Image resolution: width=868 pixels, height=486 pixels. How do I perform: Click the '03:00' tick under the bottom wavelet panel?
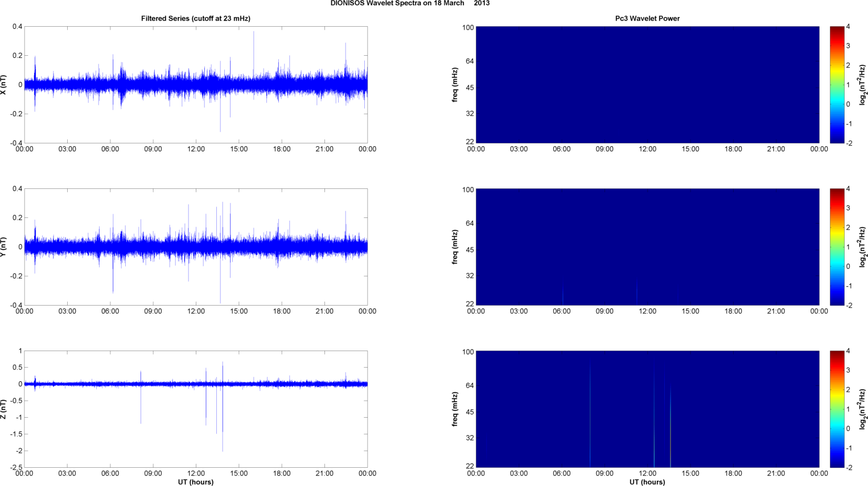pyautogui.click(x=519, y=473)
